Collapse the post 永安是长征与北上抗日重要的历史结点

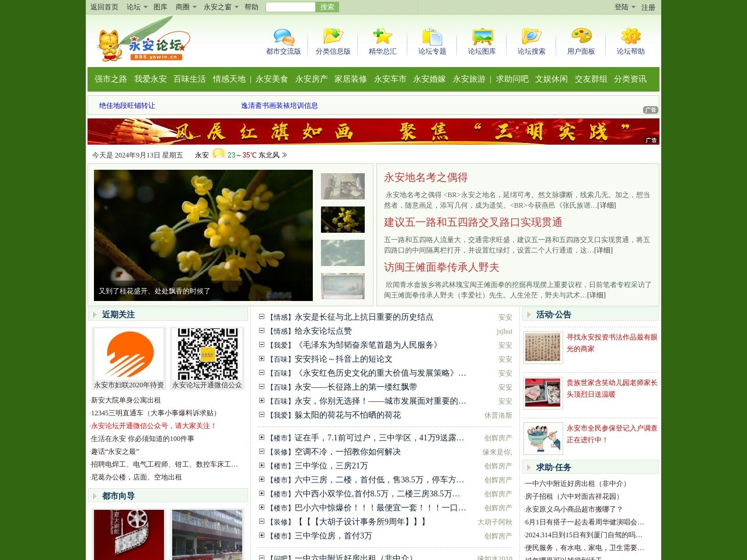(x=262, y=317)
